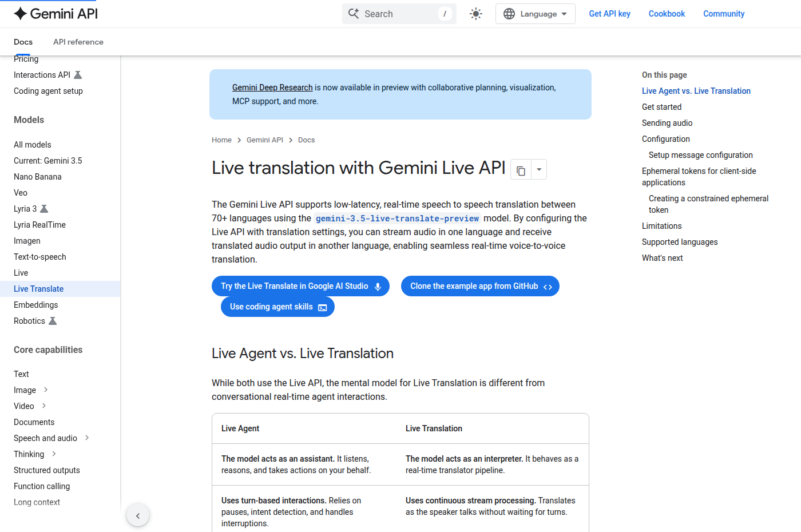Expand the Video sidebar section
The height and width of the screenshot is (532, 801).
(43, 406)
